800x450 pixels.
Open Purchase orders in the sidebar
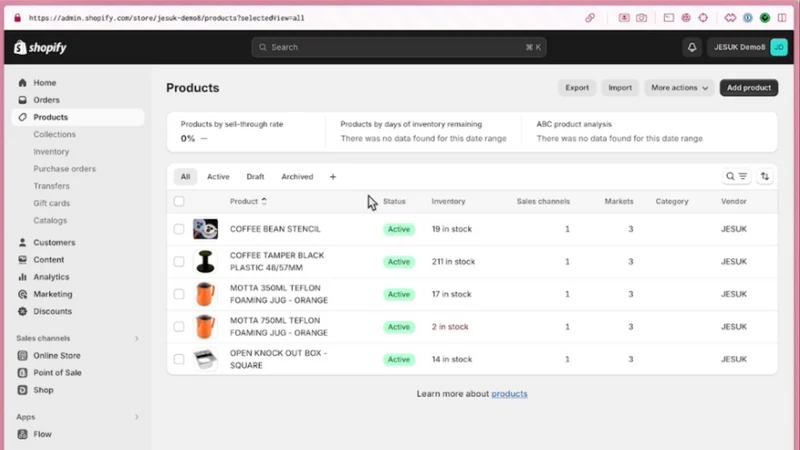[64, 169]
